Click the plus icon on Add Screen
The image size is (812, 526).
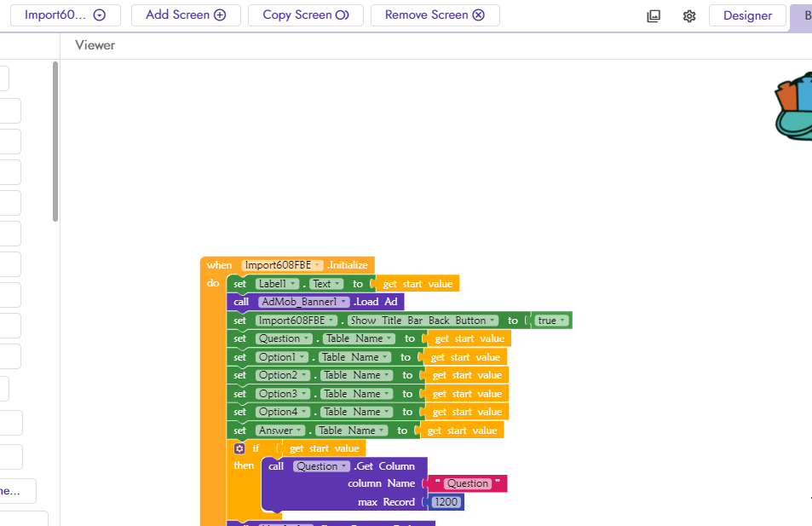click(x=221, y=14)
